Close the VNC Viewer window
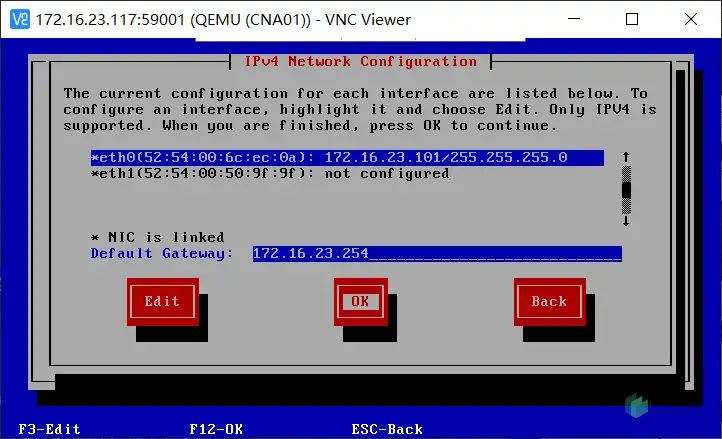 [x=691, y=19]
